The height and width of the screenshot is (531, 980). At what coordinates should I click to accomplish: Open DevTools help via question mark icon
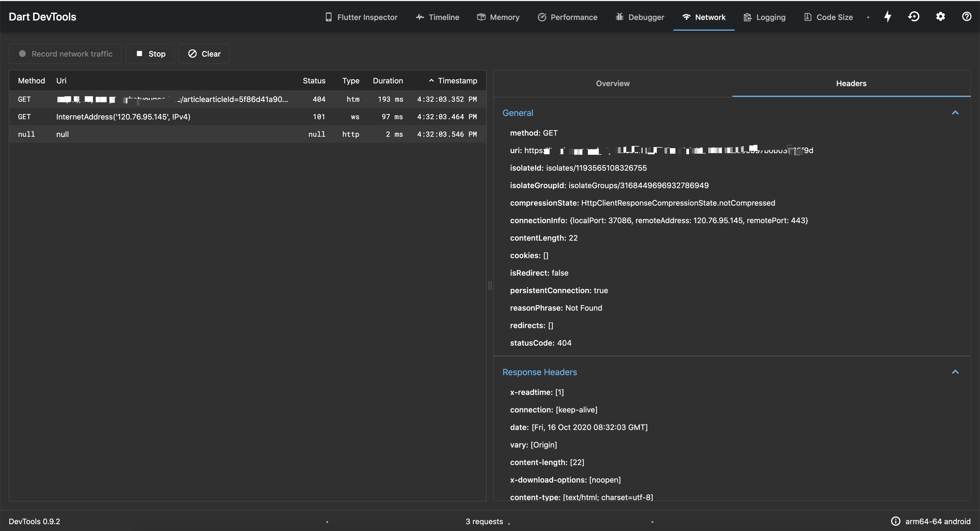tap(966, 16)
